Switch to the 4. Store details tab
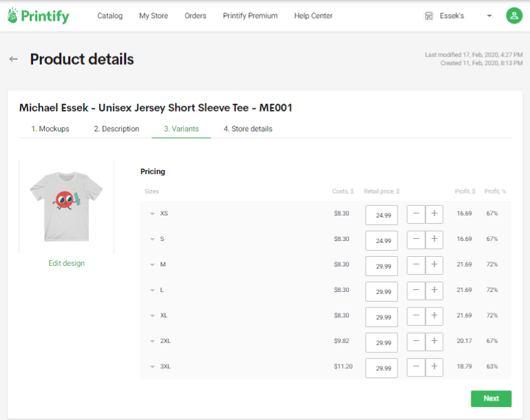The height and width of the screenshot is (420, 530). (247, 129)
